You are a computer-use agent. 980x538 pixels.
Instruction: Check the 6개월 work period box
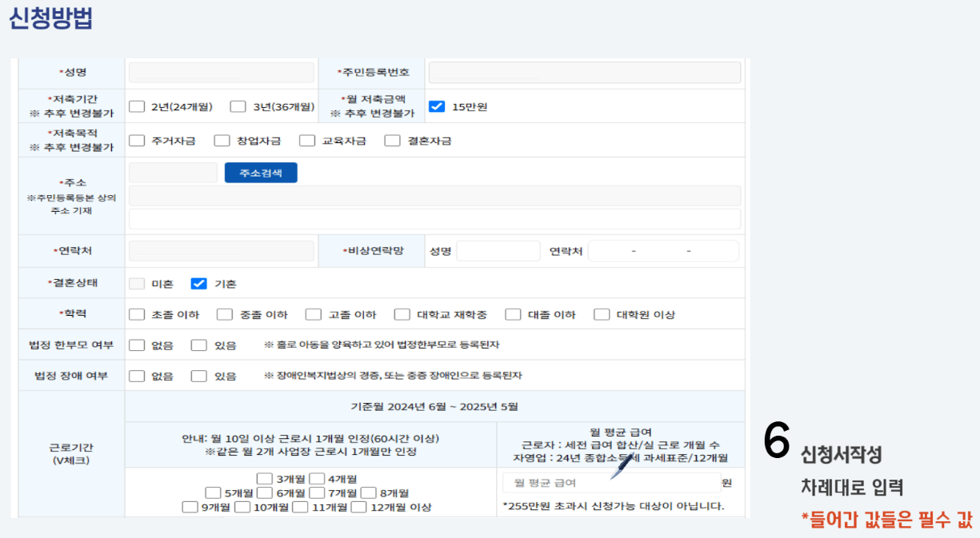tap(265, 493)
